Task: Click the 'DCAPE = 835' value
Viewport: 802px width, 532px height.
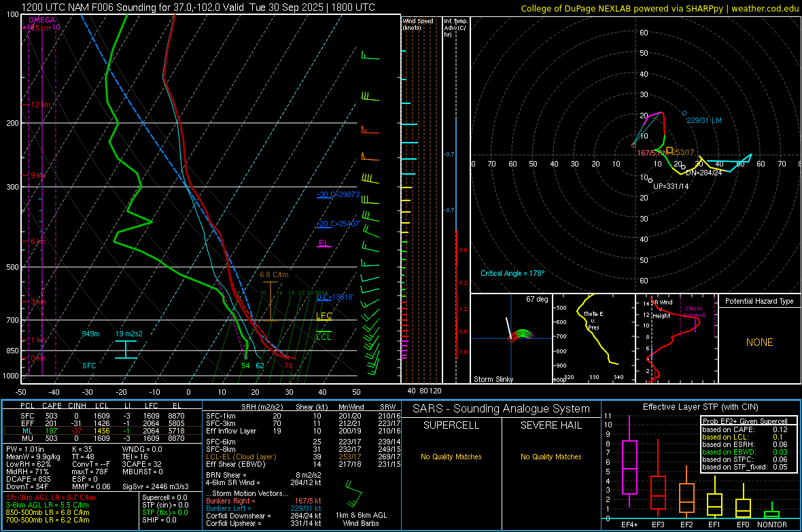Action: (x=28, y=479)
